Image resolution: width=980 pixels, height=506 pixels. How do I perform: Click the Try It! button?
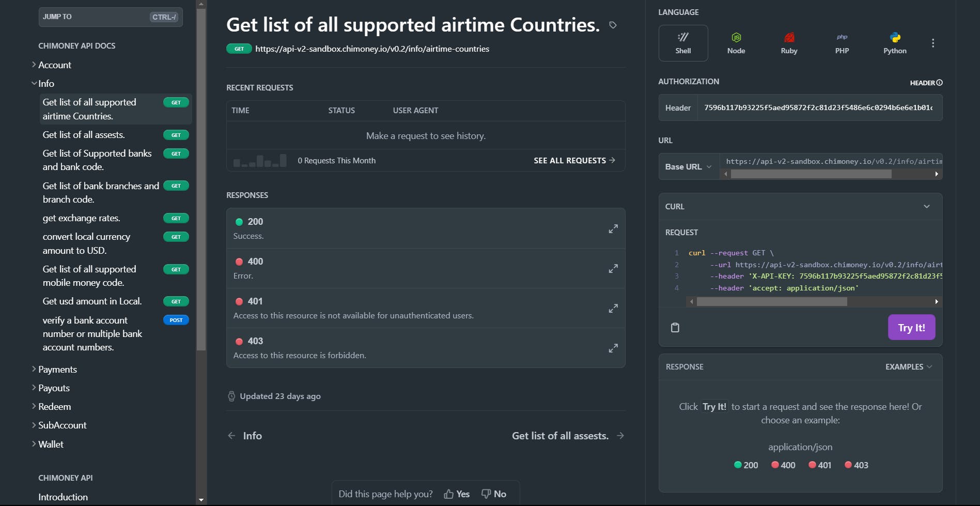pyautogui.click(x=911, y=327)
